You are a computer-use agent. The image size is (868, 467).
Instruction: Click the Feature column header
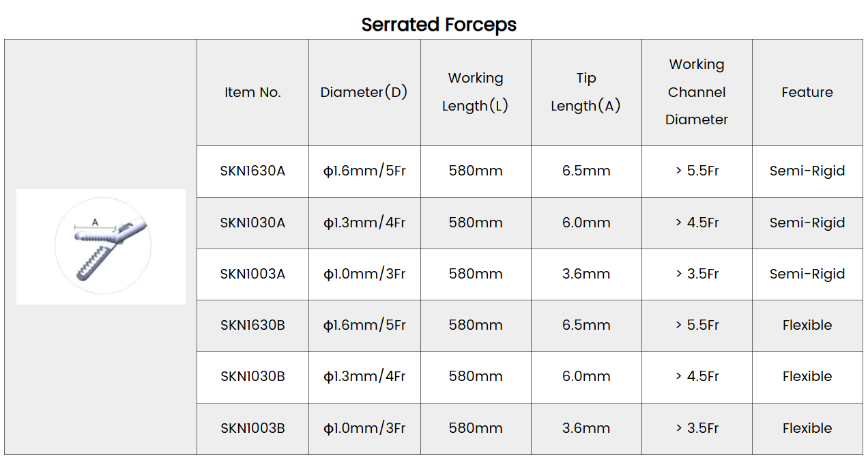coord(807,92)
